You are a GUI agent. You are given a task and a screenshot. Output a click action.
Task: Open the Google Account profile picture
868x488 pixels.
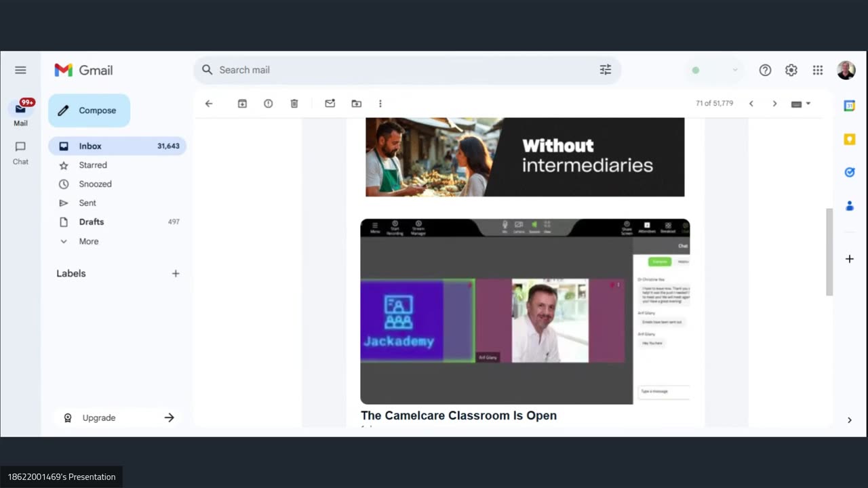tap(846, 70)
